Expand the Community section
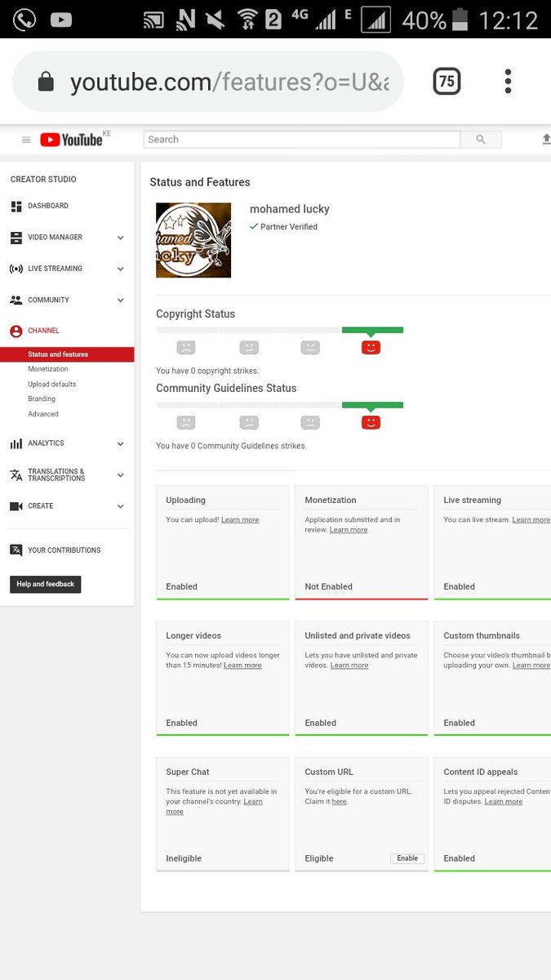 coord(120,301)
